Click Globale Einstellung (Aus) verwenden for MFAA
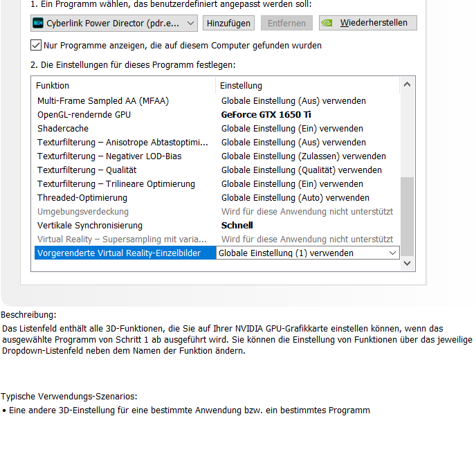 293,101
